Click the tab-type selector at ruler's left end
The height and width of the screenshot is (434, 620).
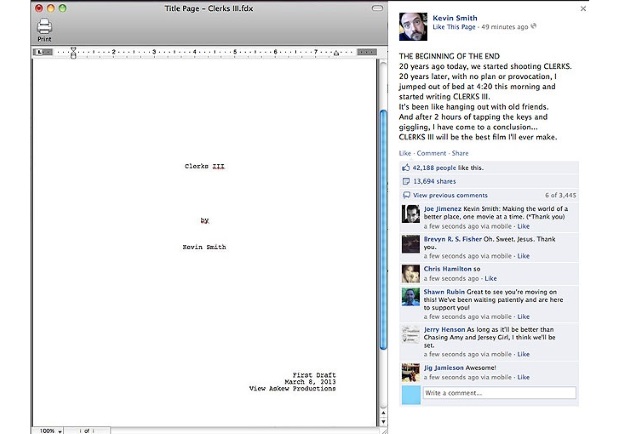pyautogui.click(x=40, y=52)
